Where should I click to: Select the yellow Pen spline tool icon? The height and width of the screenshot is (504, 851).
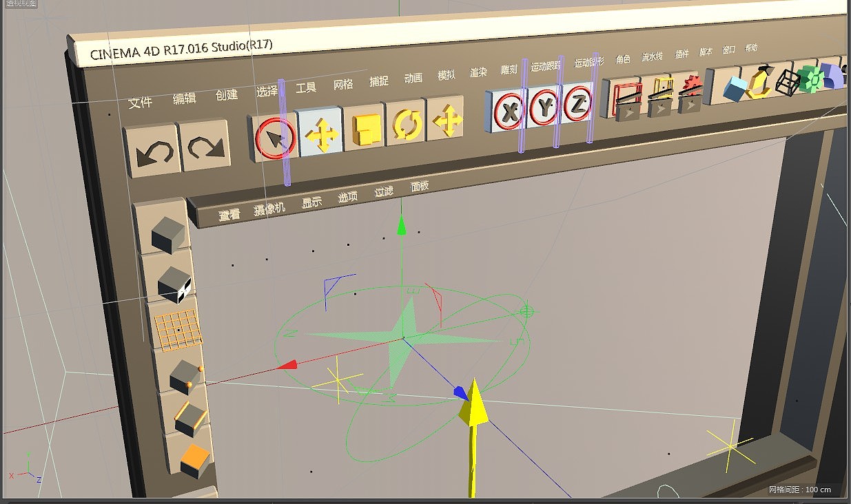760,82
